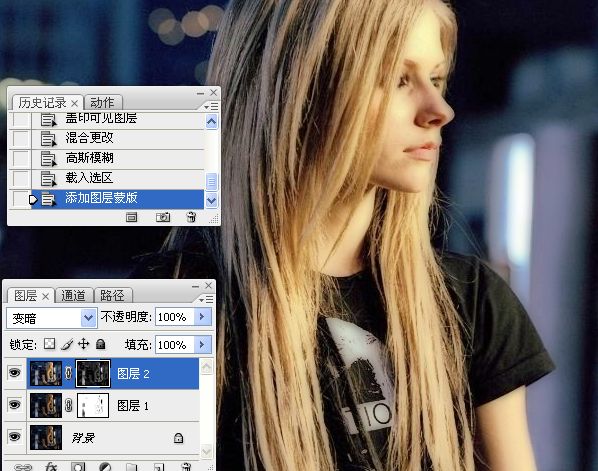Click History scrollbar thumb
Viewport: 598px width, 471px height.
coord(212,181)
